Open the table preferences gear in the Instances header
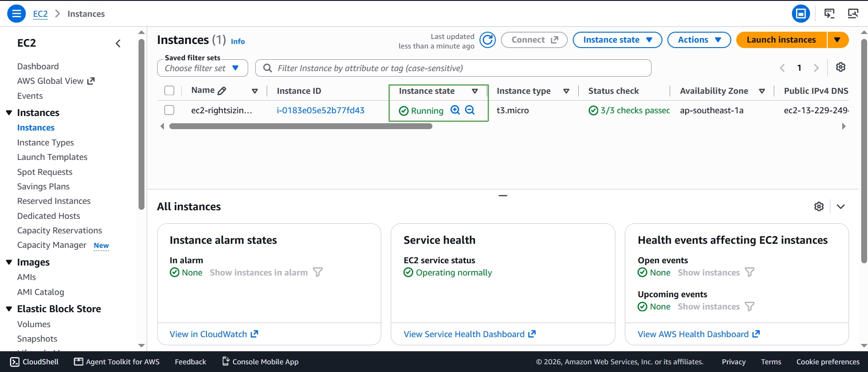The width and height of the screenshot is (868, 372). tap(841, 67)
